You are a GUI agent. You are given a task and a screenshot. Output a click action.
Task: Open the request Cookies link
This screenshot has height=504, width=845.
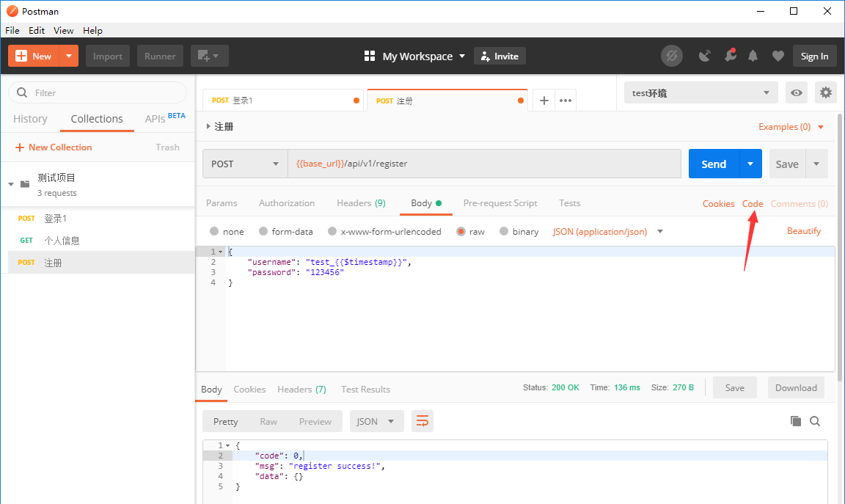point(718,204)
